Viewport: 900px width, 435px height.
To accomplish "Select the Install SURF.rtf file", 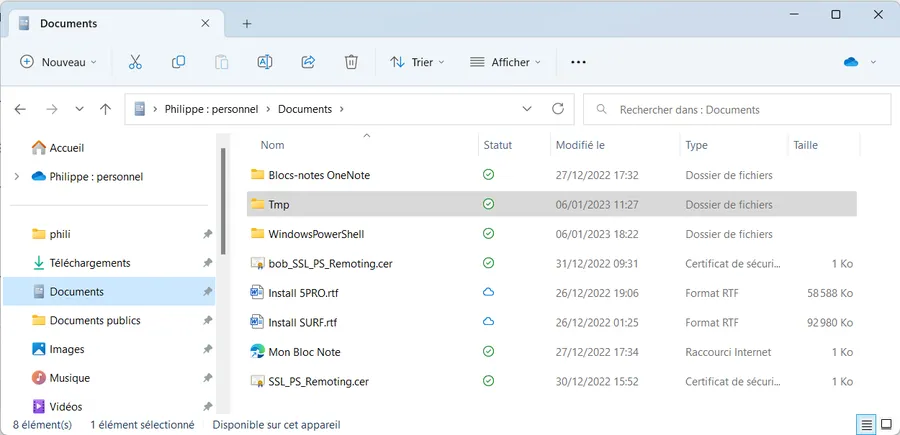I will pos(302,323).
